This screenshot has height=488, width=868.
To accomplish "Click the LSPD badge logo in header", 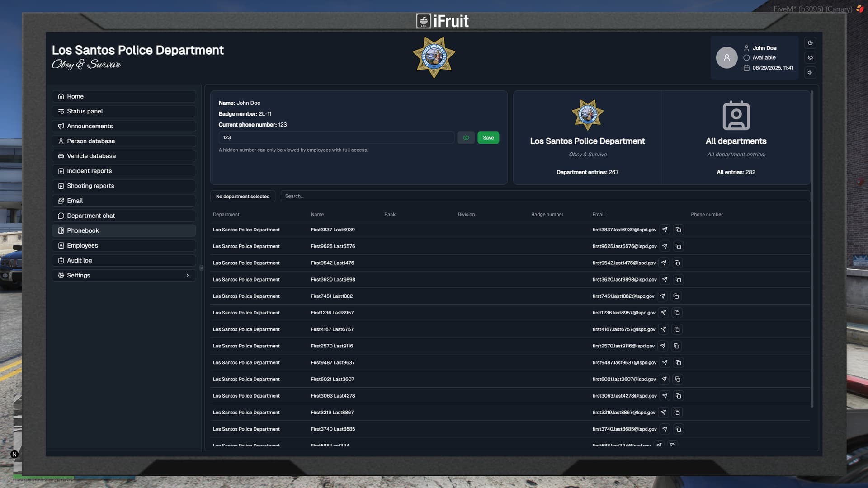I will 434,57.
